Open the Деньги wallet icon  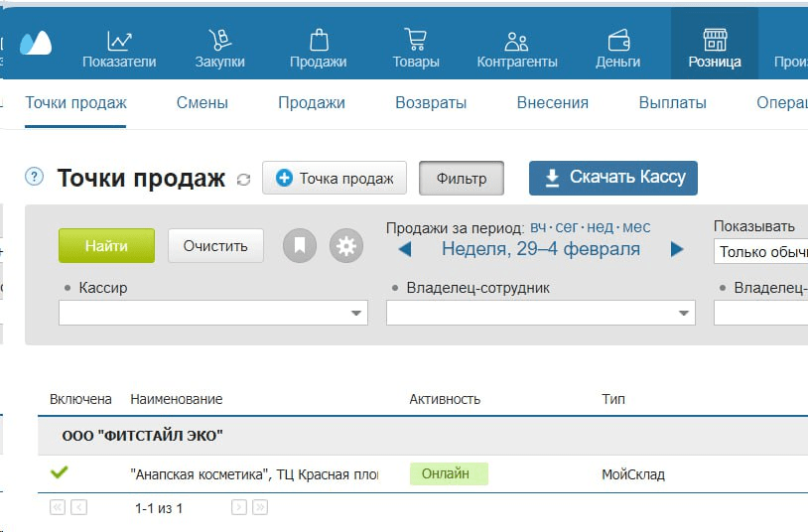point(617,41)
